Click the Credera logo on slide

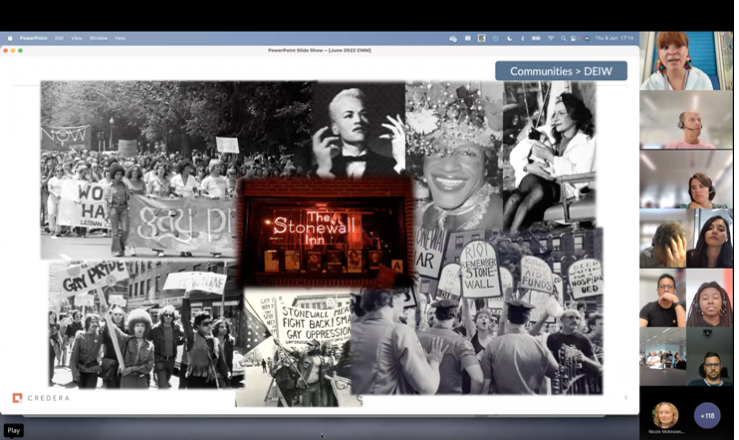tap(41, 398)
